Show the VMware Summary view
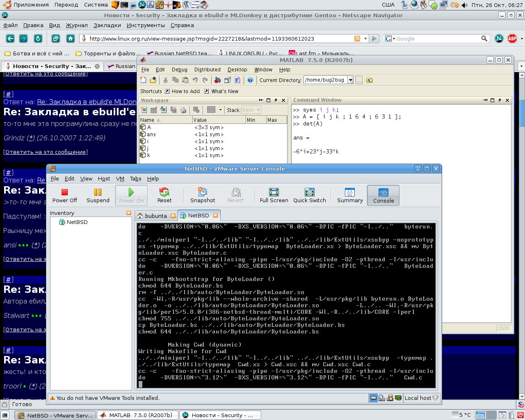 pyautogui.click(x=350, y=195)
